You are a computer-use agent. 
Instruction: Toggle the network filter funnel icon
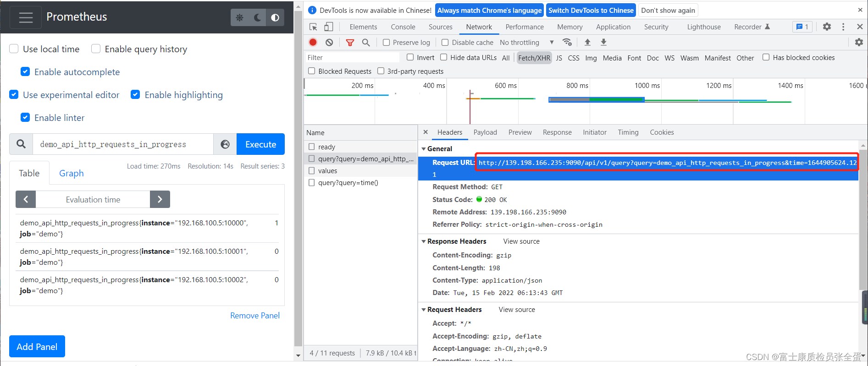click(350, 42)
